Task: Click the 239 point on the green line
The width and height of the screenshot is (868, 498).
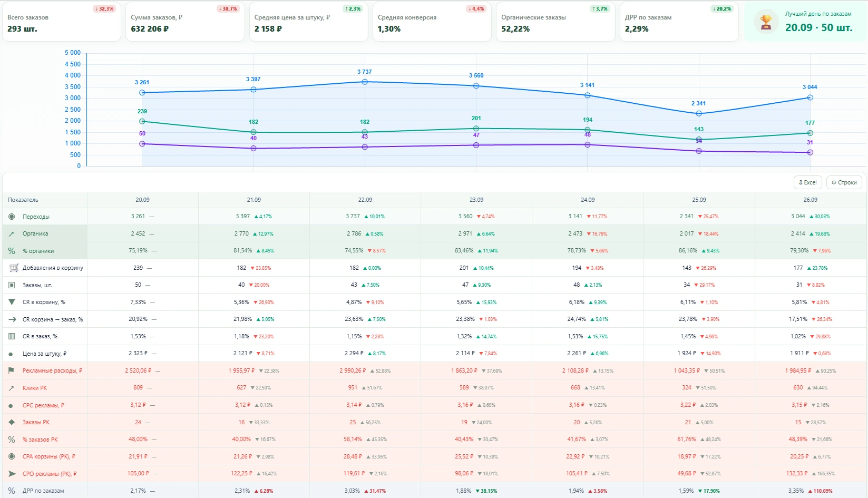Action: [142, 121]
